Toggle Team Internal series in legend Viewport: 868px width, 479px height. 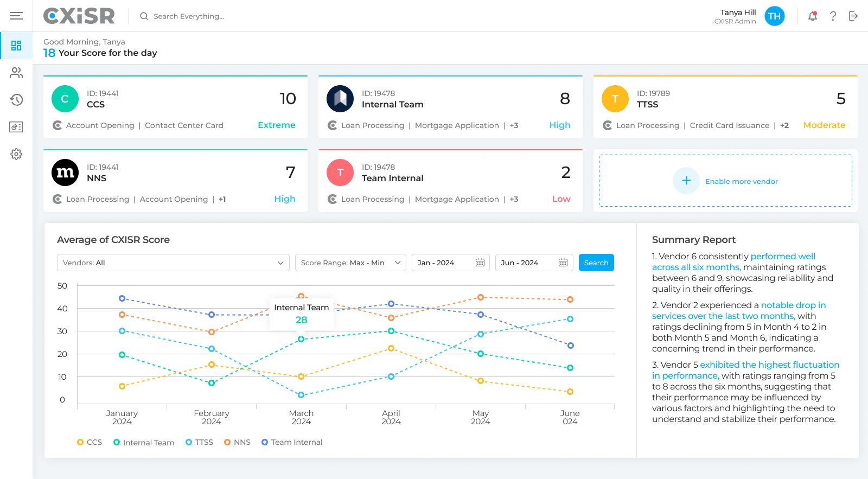click(x=292, y=442)
